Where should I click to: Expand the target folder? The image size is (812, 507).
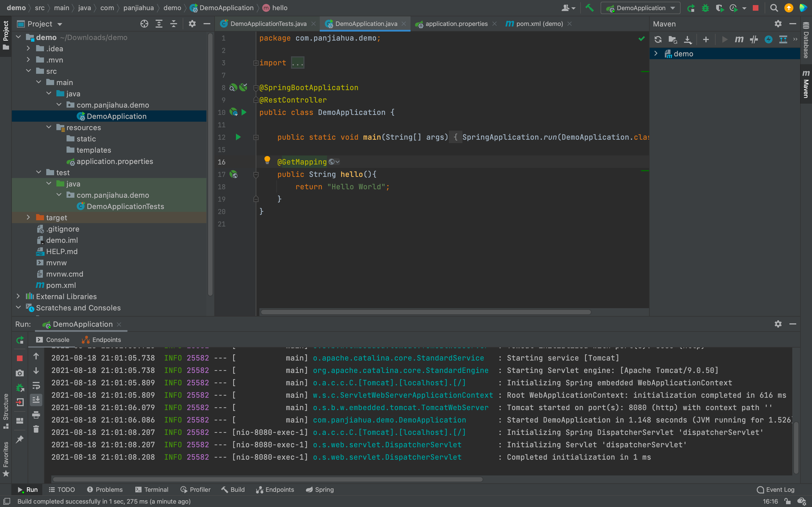(28, 217)
